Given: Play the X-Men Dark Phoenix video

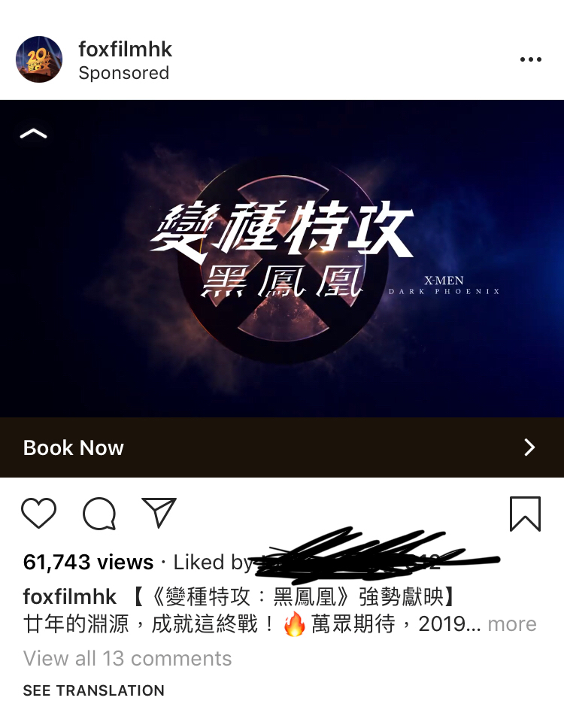Looking at the screenshot, I should 282,259.
